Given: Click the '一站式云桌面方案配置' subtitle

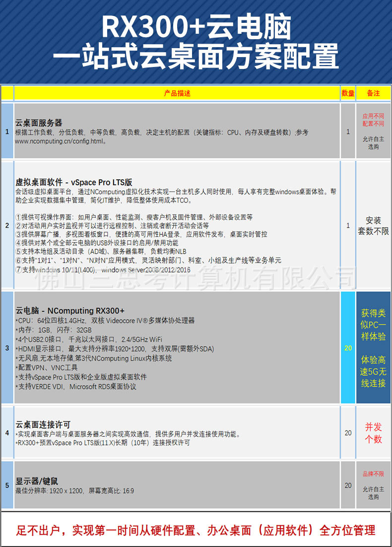Looking at the screenshot, I should tap(196, 56).
